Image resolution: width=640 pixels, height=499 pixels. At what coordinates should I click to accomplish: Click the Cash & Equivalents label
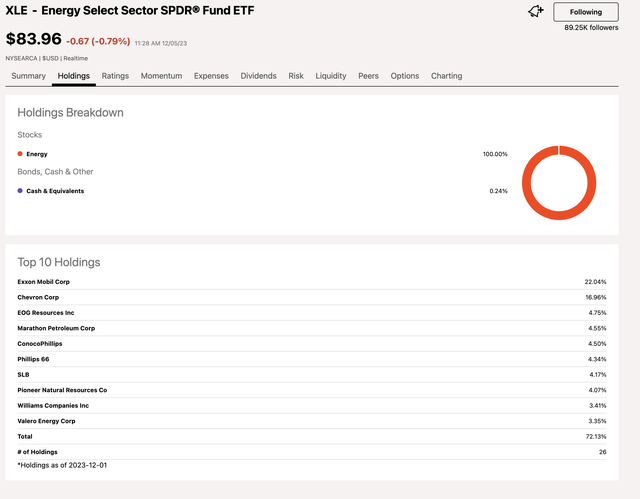pyautogui.click(x=55, y=191)
